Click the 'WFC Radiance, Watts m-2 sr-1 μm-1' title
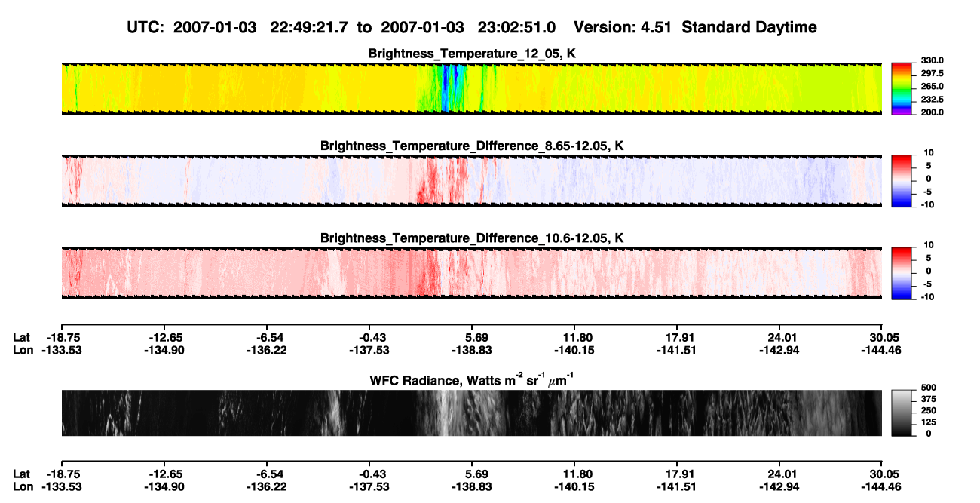980x503 pixels. click(x=472, y=381)
